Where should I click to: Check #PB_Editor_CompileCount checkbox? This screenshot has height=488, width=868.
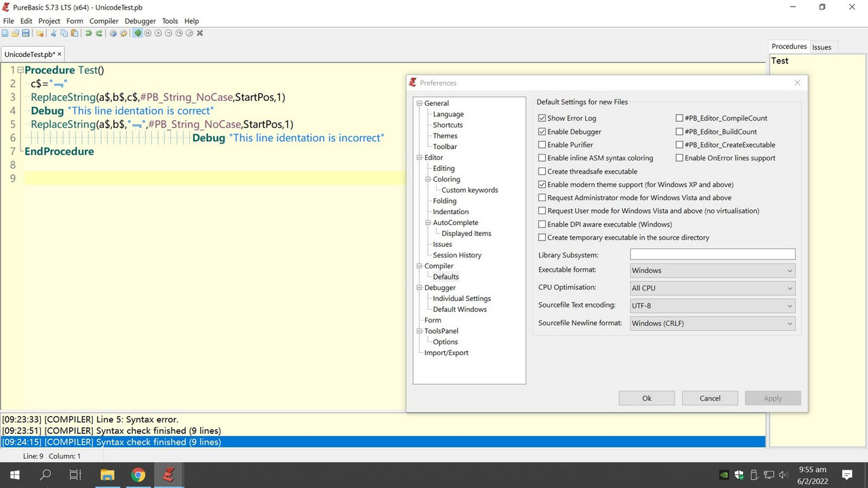pos(679,119)
